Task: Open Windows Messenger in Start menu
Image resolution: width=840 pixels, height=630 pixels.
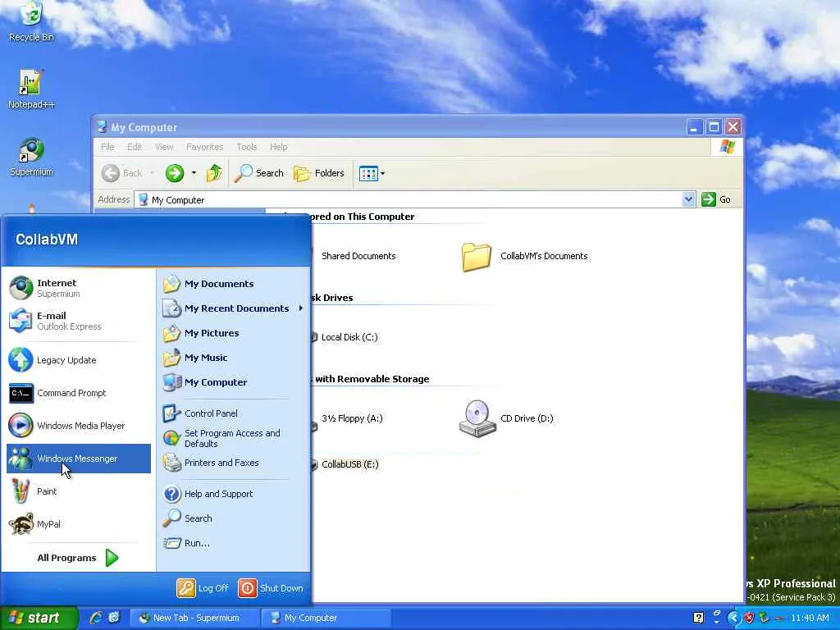Action: point(78,459)
